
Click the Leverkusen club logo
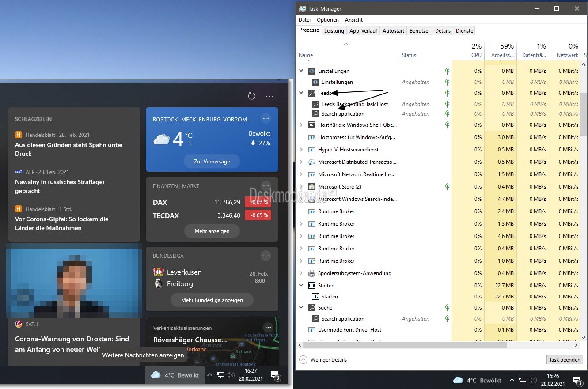[159, 272]
